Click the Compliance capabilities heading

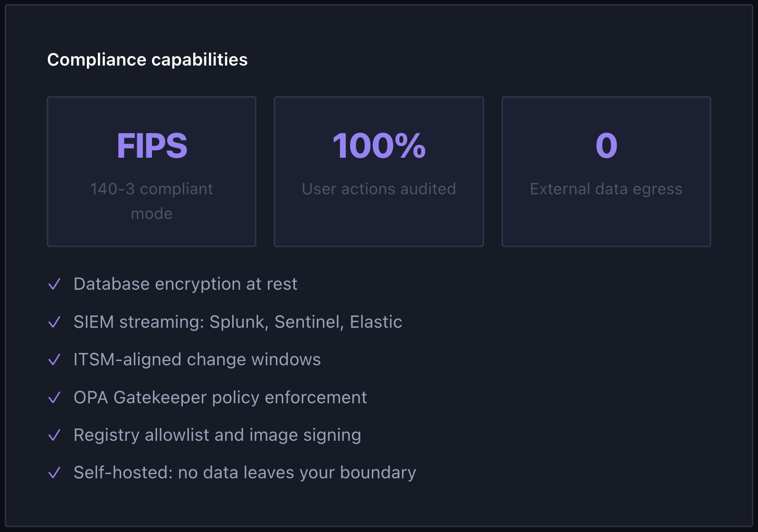point(147,60)
